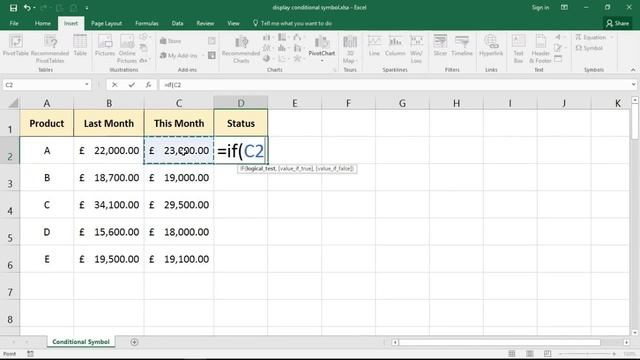
Task: Switch to the Home tab
Action: pos(43,23)
